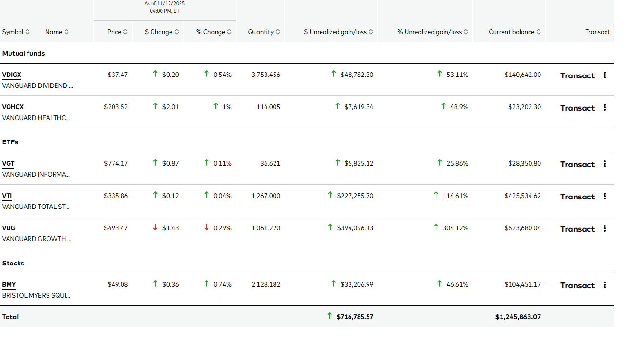
Task: Open the VGT symbol link
Action: pyautogui.click(x=9, y=163)
